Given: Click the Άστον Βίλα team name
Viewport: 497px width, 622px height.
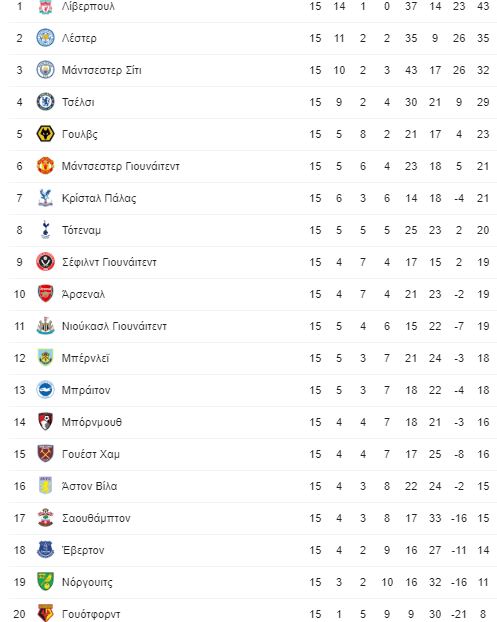Looking at the screenshot, I should click(x=89, y=486).
